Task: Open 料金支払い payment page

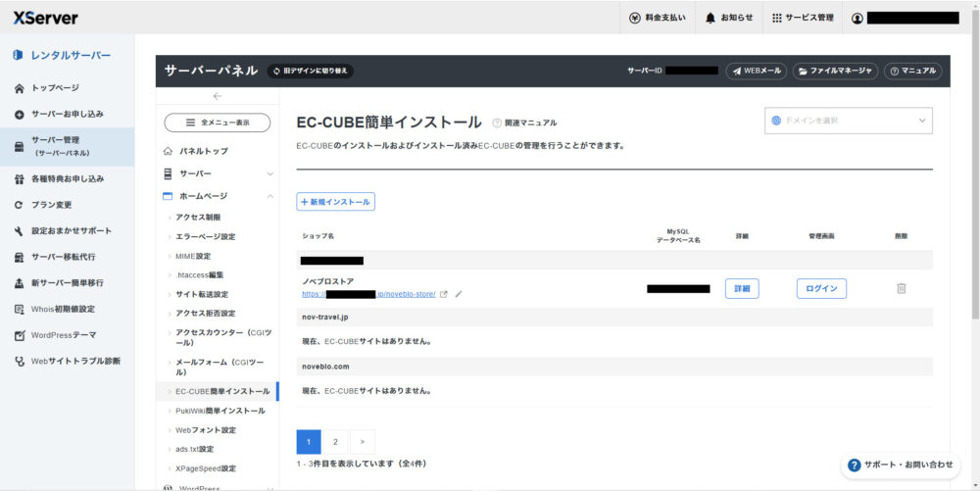Action: coord(657,18)
